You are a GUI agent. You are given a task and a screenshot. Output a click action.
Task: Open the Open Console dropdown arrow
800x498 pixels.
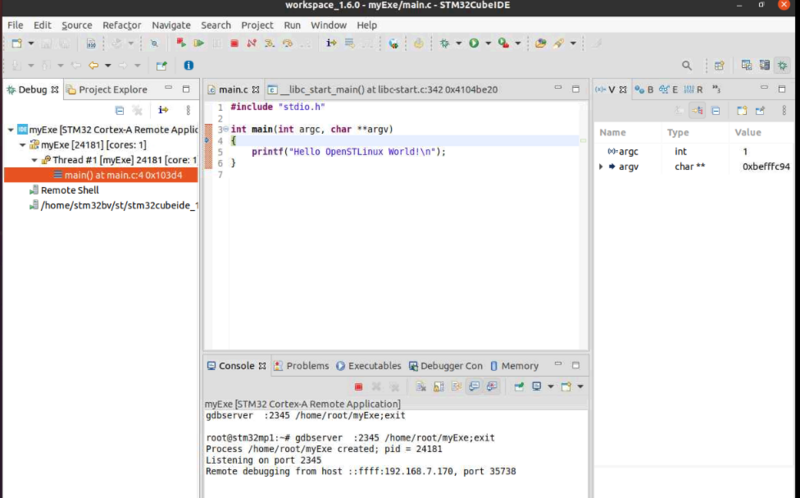coord(580,387)
